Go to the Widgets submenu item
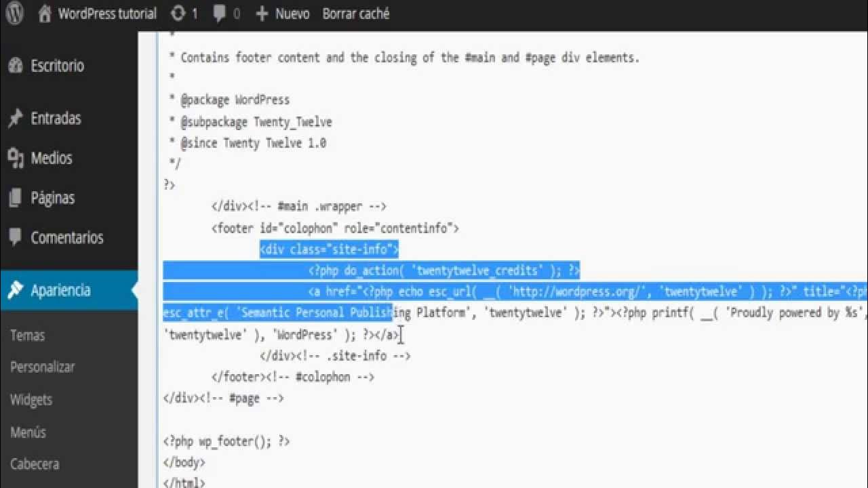Image resolution: width=868 pixels, height=488 pixels. point(31,399)
